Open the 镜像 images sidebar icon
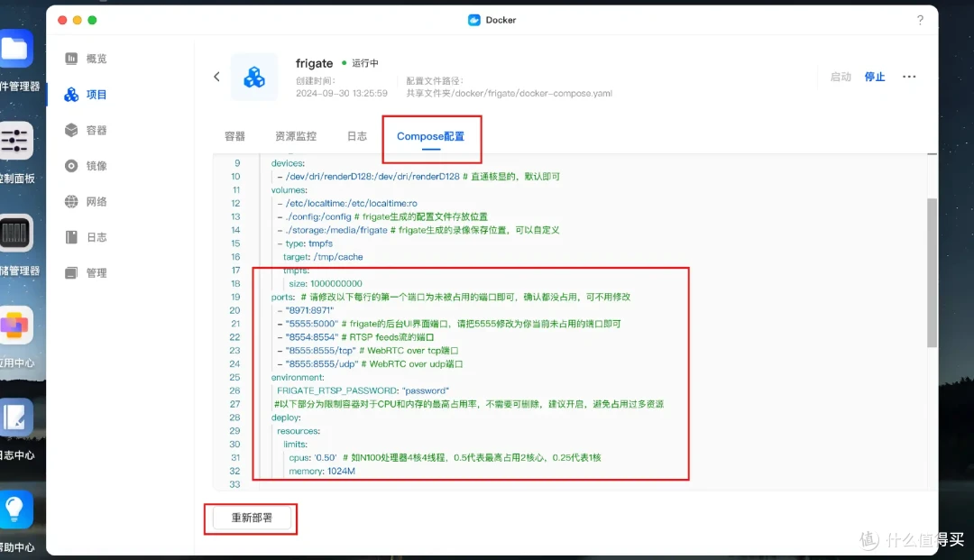 point(71,166)
